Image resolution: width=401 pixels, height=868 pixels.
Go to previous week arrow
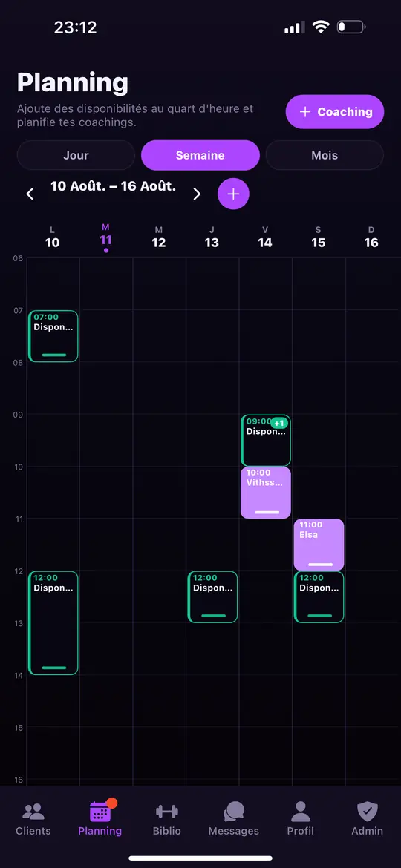pos(30,194)
